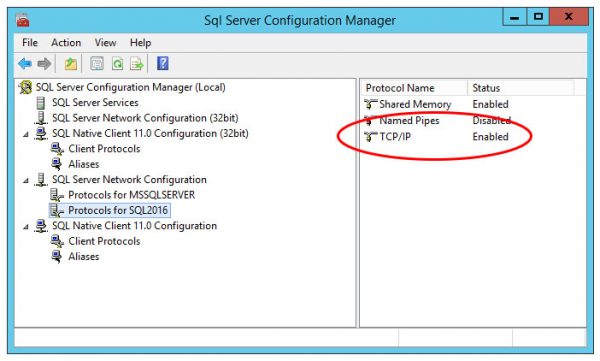Select Client Protocols under the last Native Client node
This screenshot has width=600, height=361.
coord(104,241)
